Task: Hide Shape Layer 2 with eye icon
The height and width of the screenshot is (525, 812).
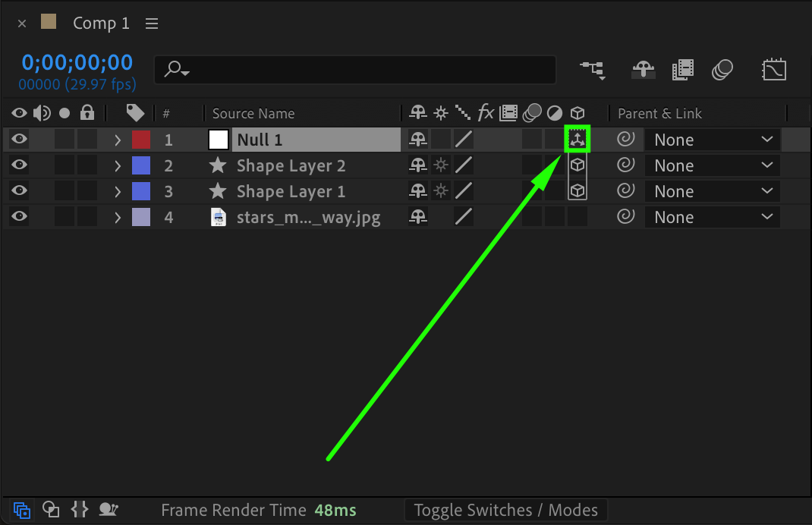Action: pyautogui.click(x=20, y=165)
